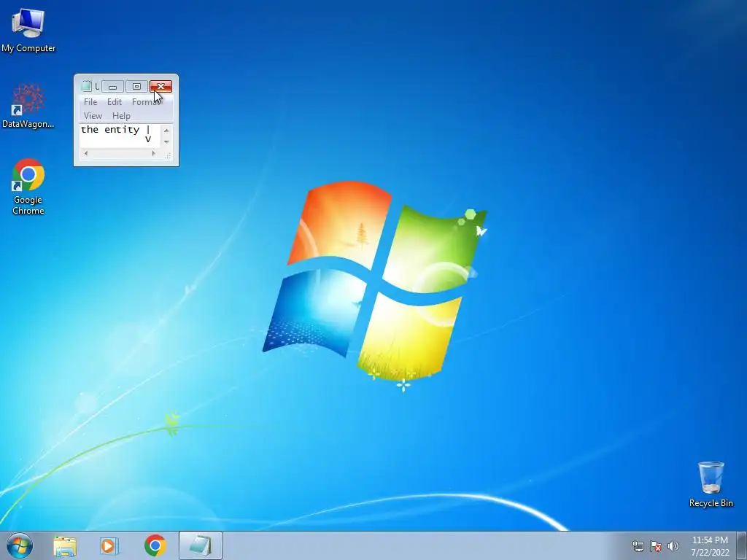Open the File menu in Notepad
Viewport: 747px width, 560px height.
(x=90, y=102)
